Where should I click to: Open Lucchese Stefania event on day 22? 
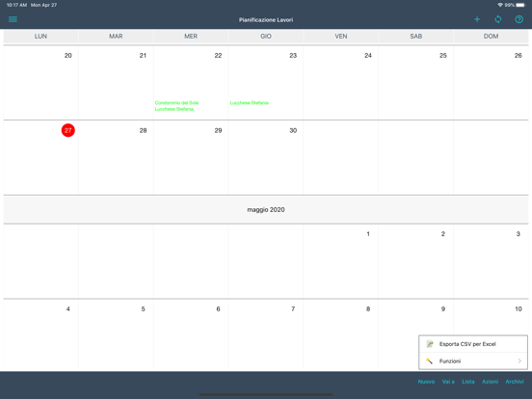pyautogui.click(x=174, y=109)
